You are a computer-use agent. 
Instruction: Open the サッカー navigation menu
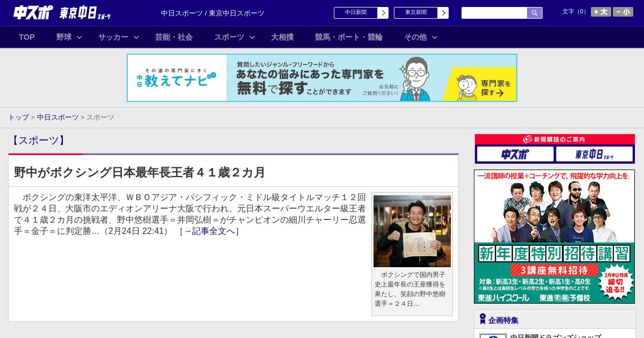click(113, 37)
